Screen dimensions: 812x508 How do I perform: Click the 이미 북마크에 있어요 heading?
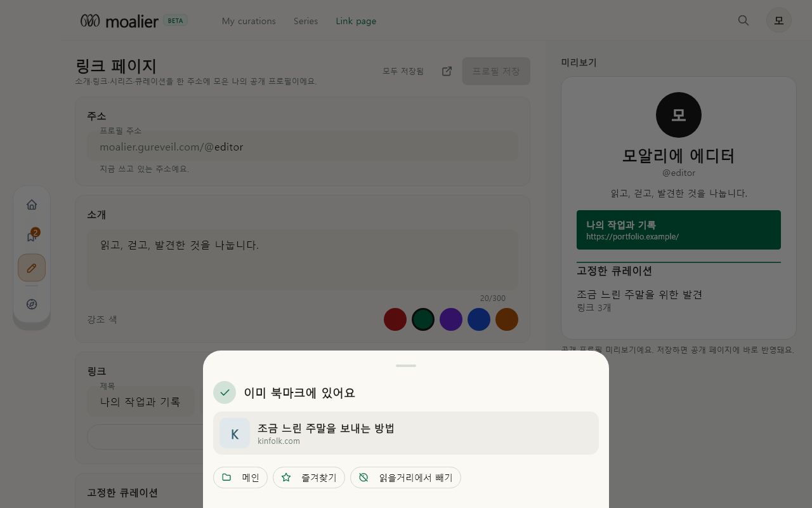pyautogui.click(x=299, y=392)
